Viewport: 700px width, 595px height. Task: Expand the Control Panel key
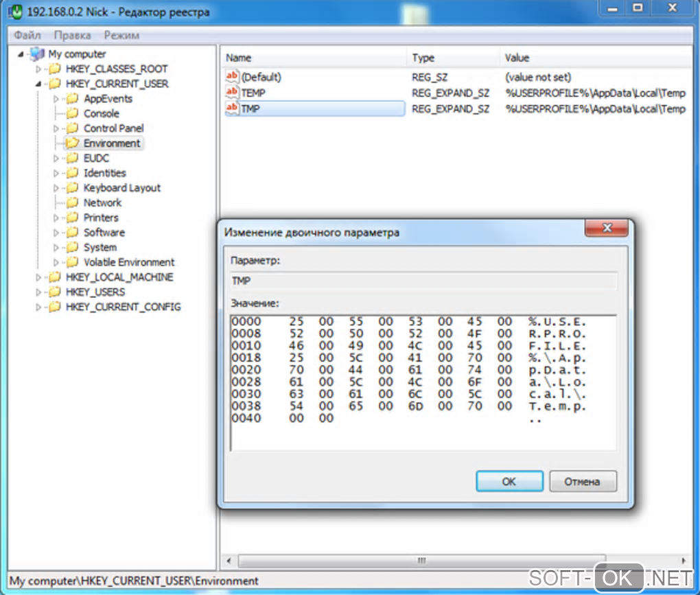point(56,128)
